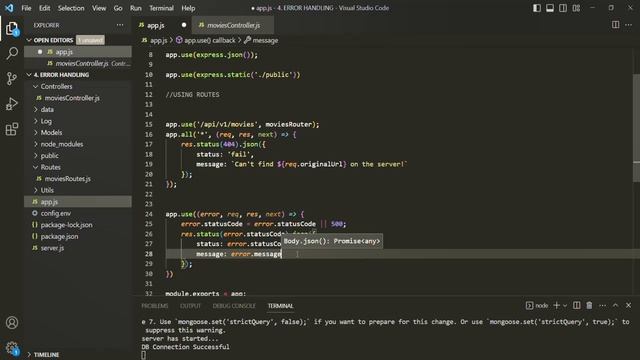Collapse the Controllers folder
640x360 pixels.
(x=36, y=87)
